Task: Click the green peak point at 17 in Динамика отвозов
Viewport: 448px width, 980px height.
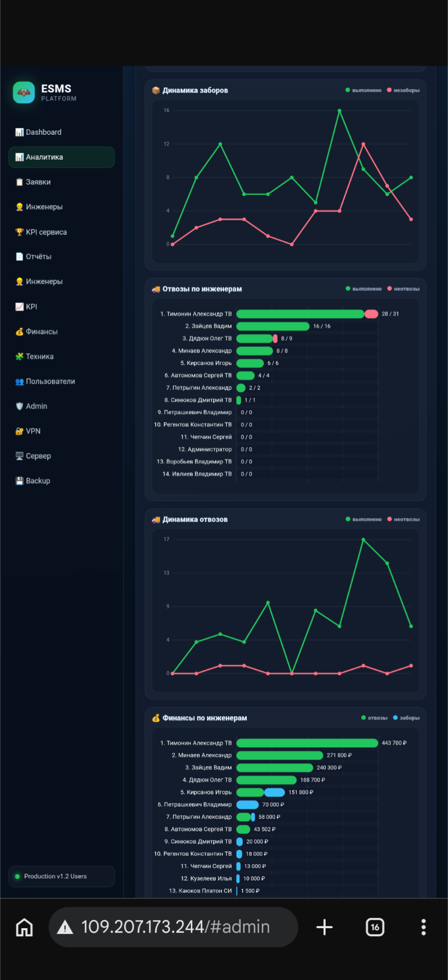Action: pyautogui.click(x=363, y=540)
